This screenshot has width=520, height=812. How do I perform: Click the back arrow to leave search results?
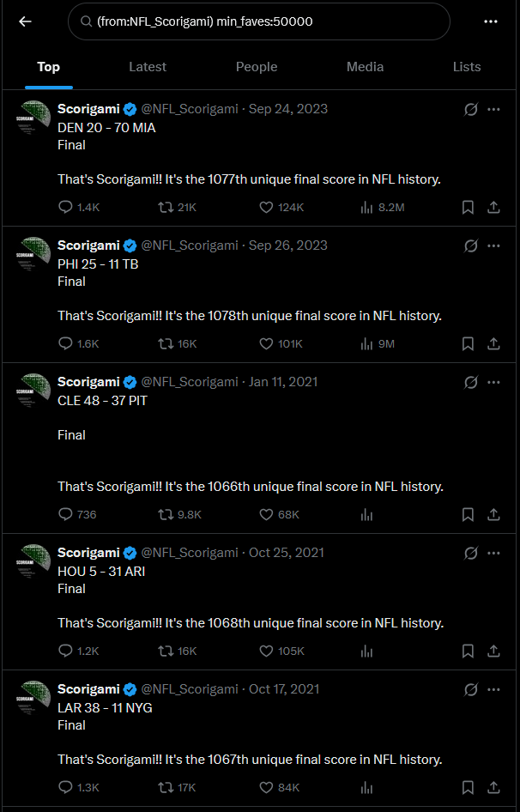(x=23, y=21)
